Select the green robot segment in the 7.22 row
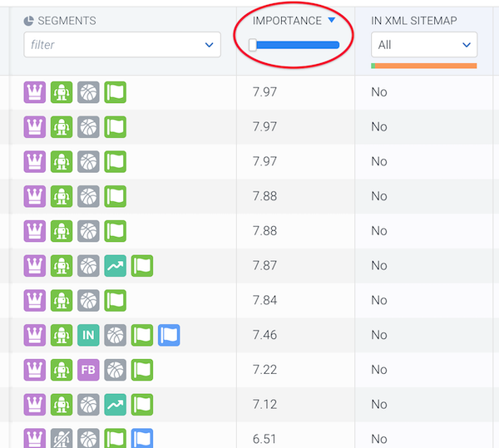The height and width of the screenshot is (448, 499). tap(62, 370)
